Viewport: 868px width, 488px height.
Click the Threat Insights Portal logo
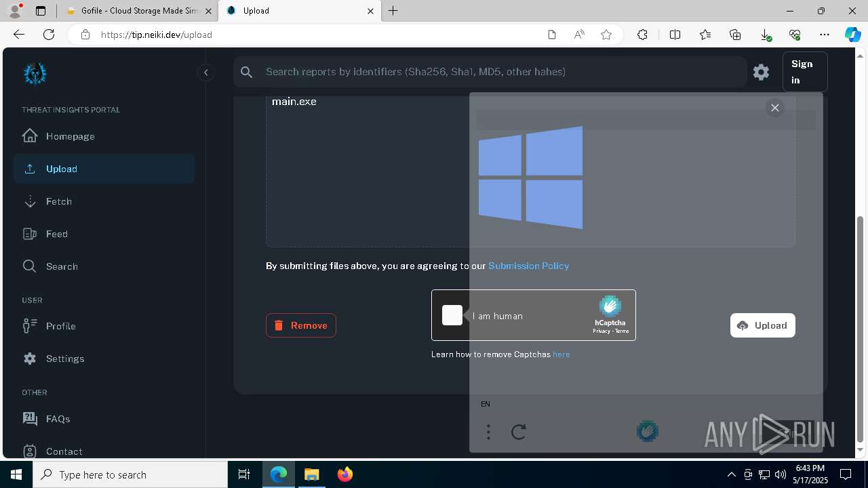pos(35,73)
